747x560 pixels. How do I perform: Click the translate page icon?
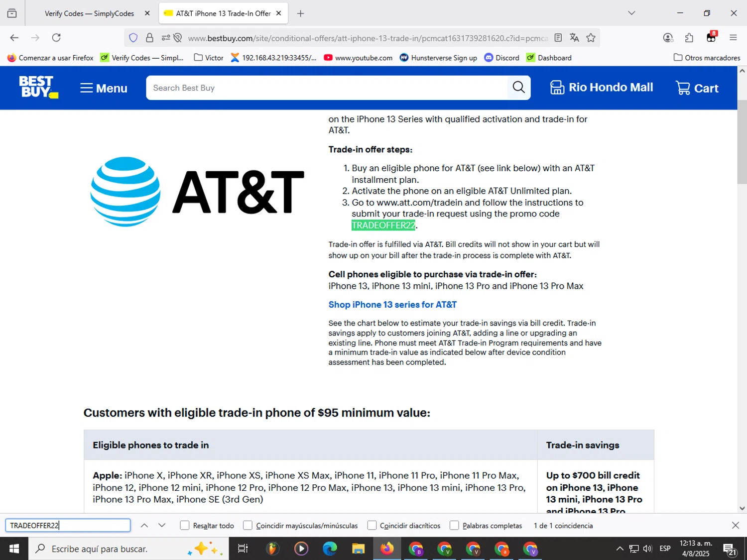[x=574, y=38]
